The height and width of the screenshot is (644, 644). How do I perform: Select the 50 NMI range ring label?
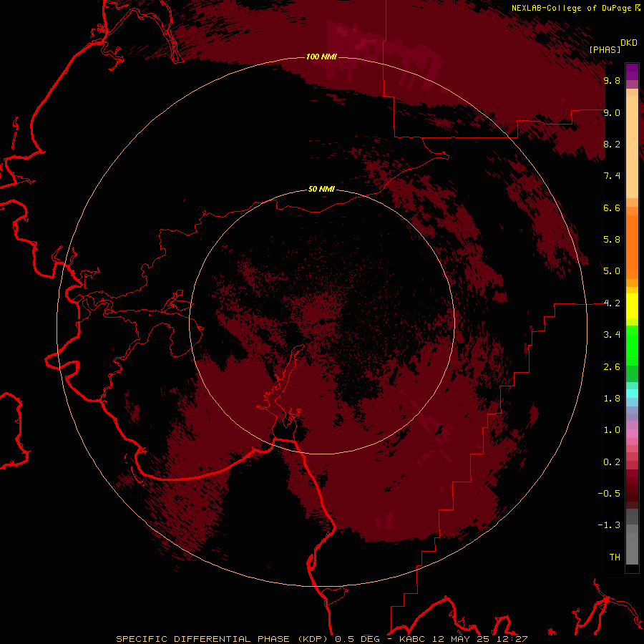(x=321, y=189)
